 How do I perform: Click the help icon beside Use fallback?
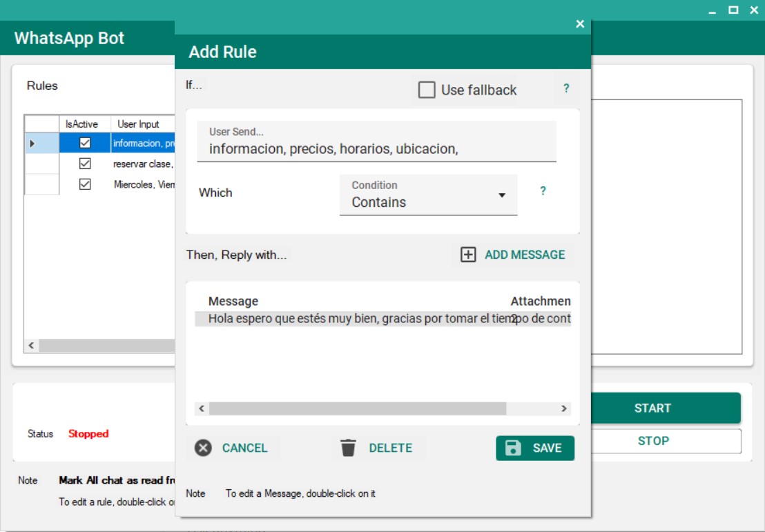coord(566,88)
